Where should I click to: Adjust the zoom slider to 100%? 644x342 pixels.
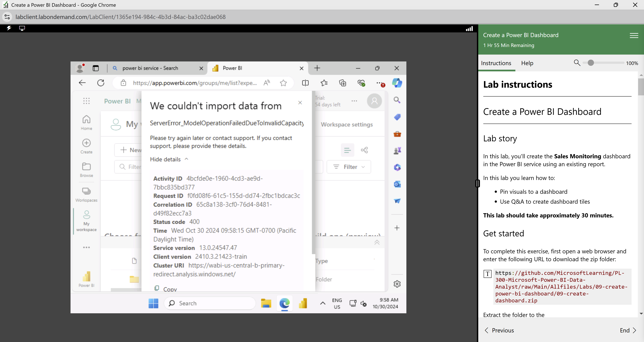(x=591, y=63)
